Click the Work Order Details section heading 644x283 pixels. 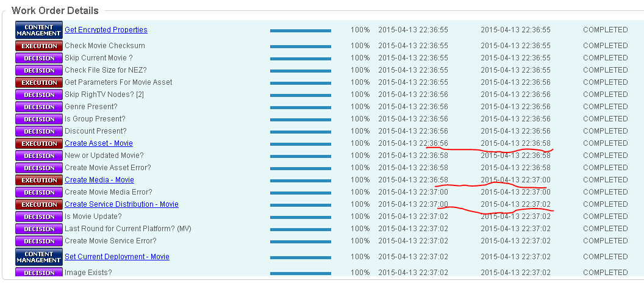[x=55, y=11]
